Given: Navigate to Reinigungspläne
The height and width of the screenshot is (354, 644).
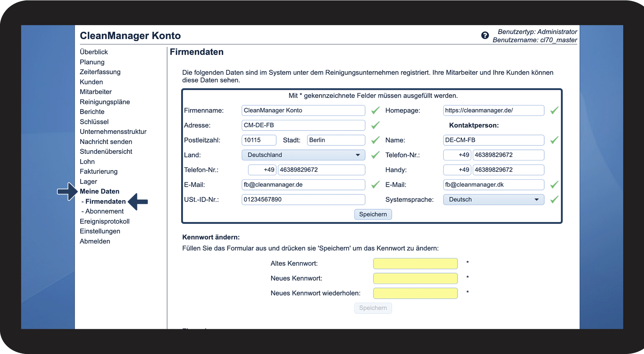Looking at the screenshot, I should 105,102.
